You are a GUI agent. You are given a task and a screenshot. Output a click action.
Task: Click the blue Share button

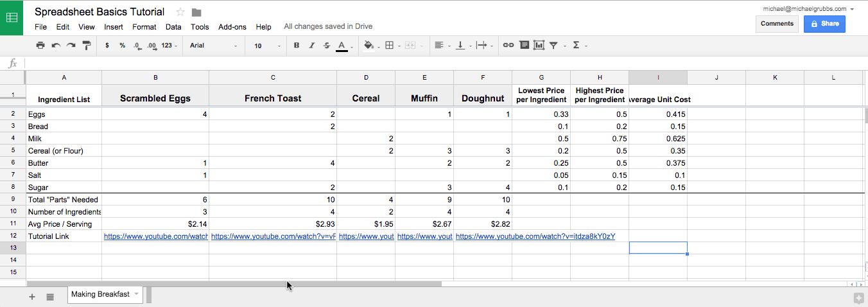click(x=824, y=24)
